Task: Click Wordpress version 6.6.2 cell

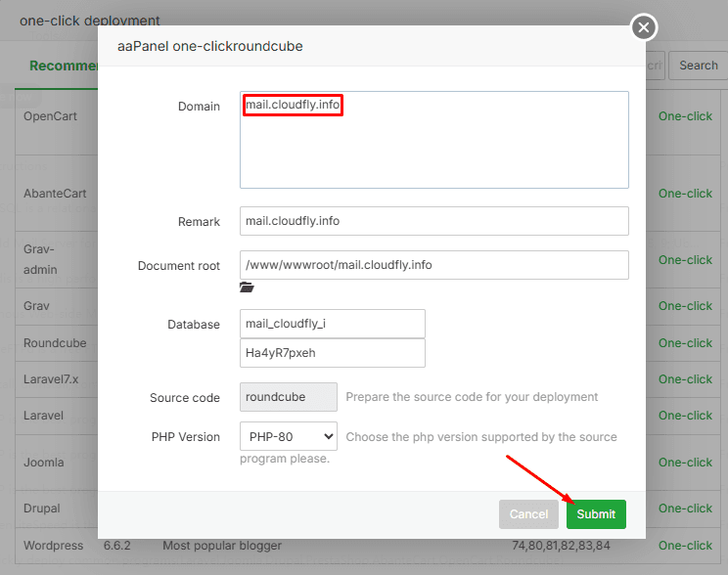Action: point(117,546)
